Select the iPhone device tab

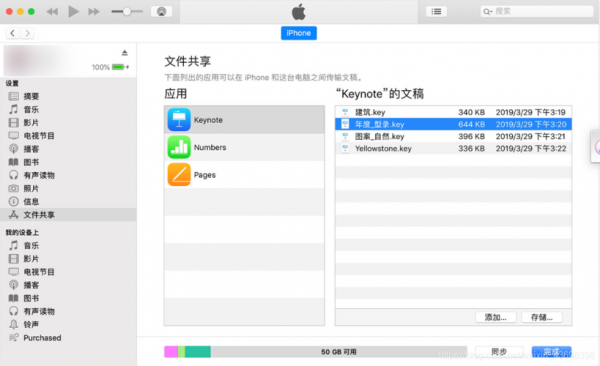click(x=298, y=33)
